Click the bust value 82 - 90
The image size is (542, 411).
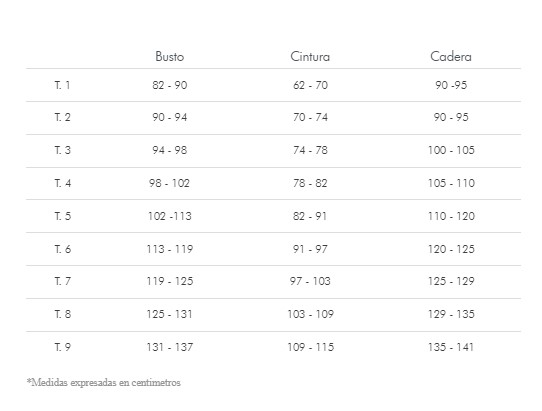[x=170, y=85]
